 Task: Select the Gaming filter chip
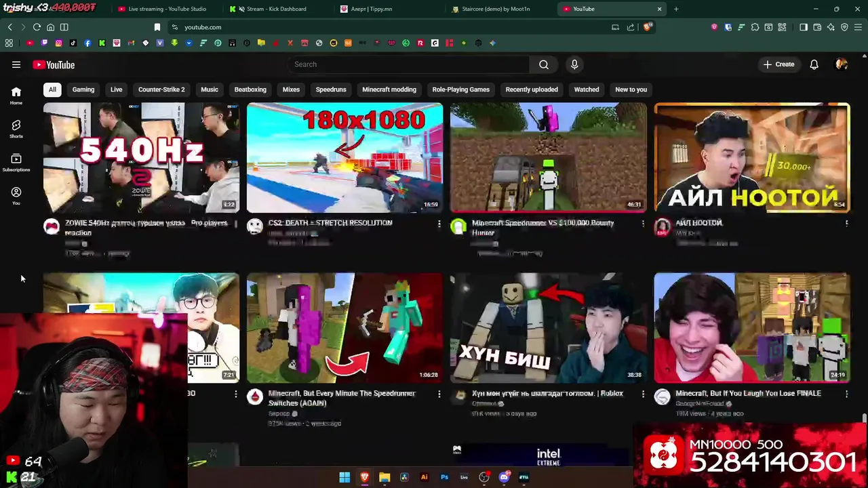[83, 89]
